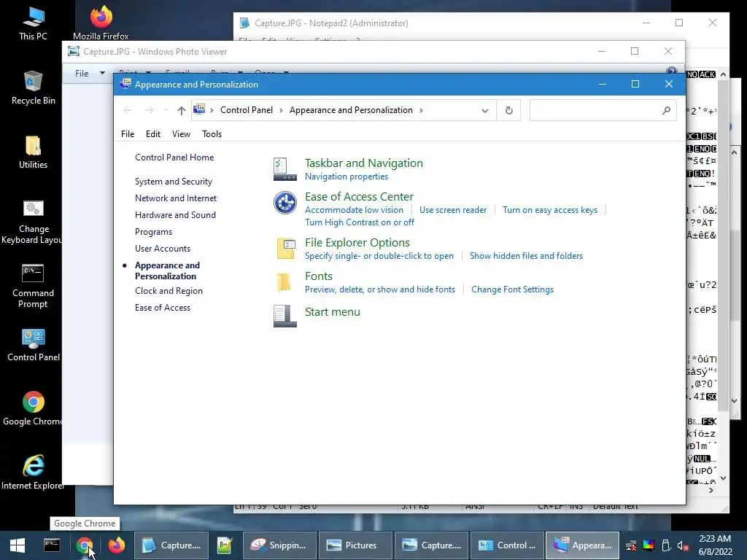Click the search magnifier icon
747x560 pixels.
tap(666, 111)
